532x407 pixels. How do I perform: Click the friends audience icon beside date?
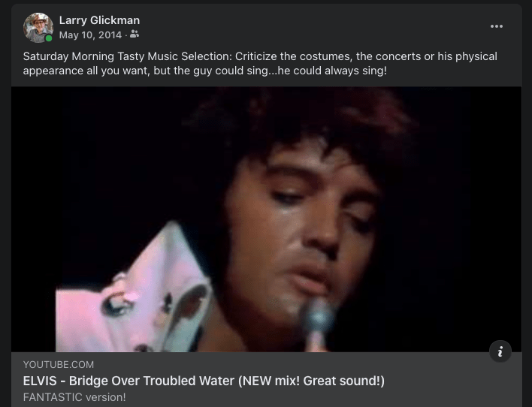135,35
